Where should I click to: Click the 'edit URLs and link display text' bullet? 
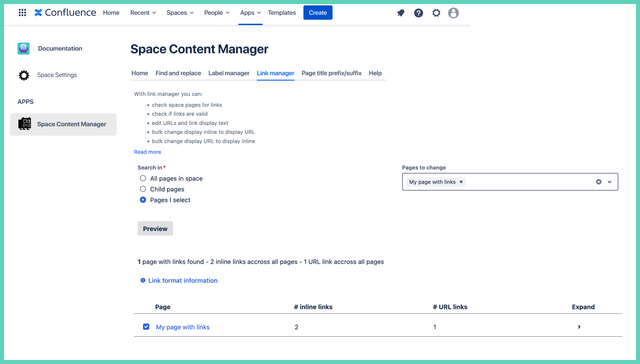(190, 123)
